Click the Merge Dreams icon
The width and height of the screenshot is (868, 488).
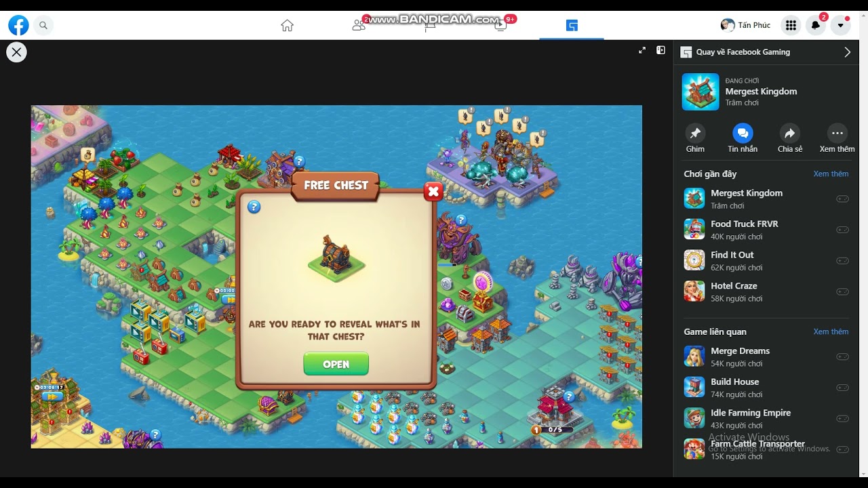pyautogui.click(x=694, y=357)
